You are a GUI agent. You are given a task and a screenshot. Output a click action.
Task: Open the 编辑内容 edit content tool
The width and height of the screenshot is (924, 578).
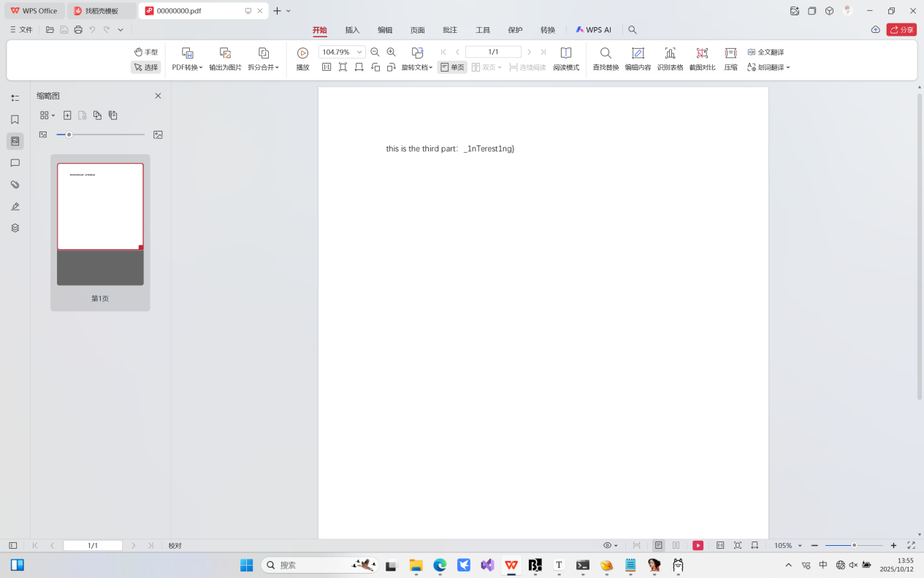638,53
